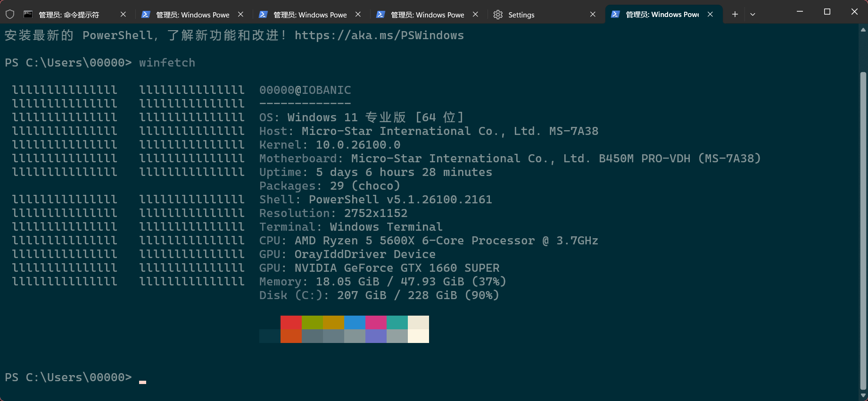Click the Disk (C:): 207 GiB line
The width and height of the screenshot is (868, 401).
click(379, 295)
